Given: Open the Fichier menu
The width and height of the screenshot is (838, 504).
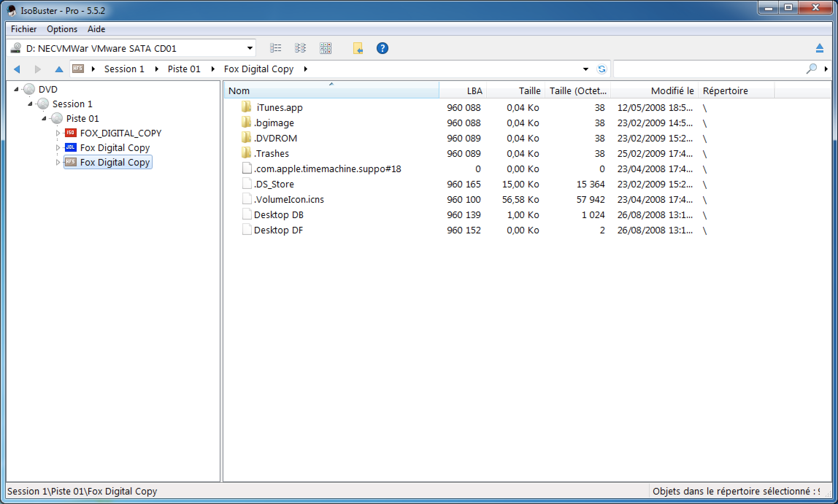Looking at the screenshot, I should 24,29.
